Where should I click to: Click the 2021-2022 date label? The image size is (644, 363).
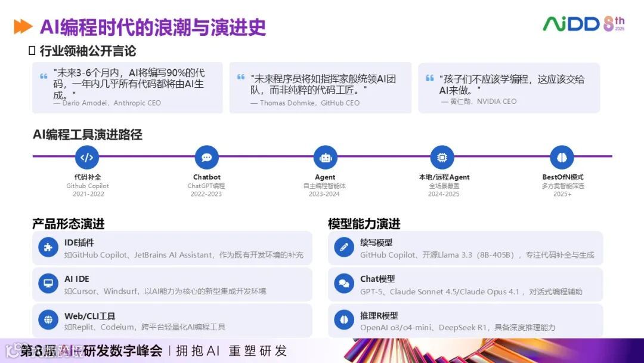(88, 194)
